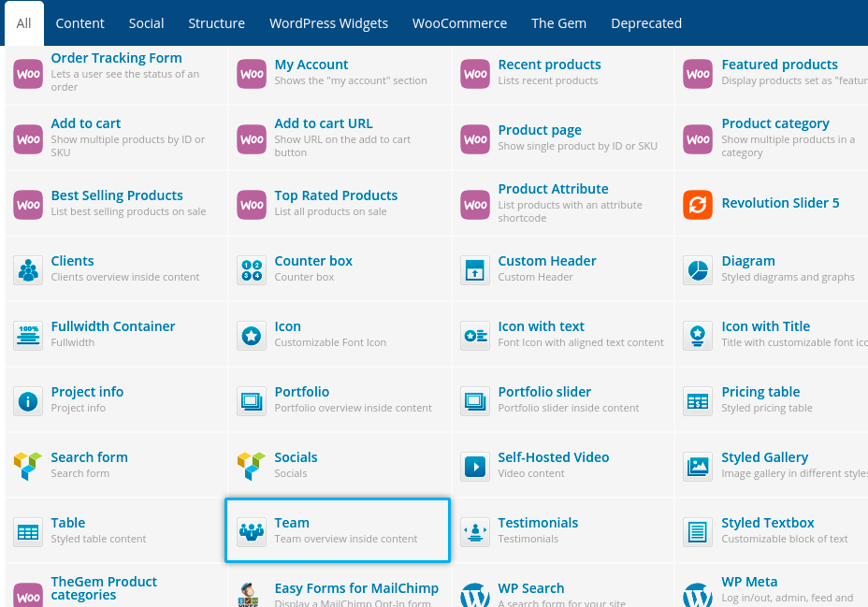Viewport: 868px width, 607px height.
Task: Click the Project info icon
Action: click(28, 400)
